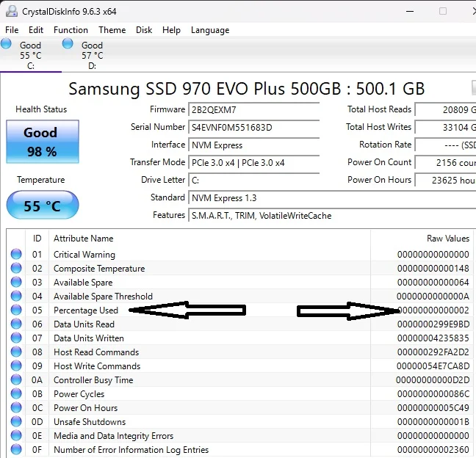Click the disk title Samsung SSD 970 EVO Plus
The width and height of the screenshot is (476, 458).
[x=246, y=89]
